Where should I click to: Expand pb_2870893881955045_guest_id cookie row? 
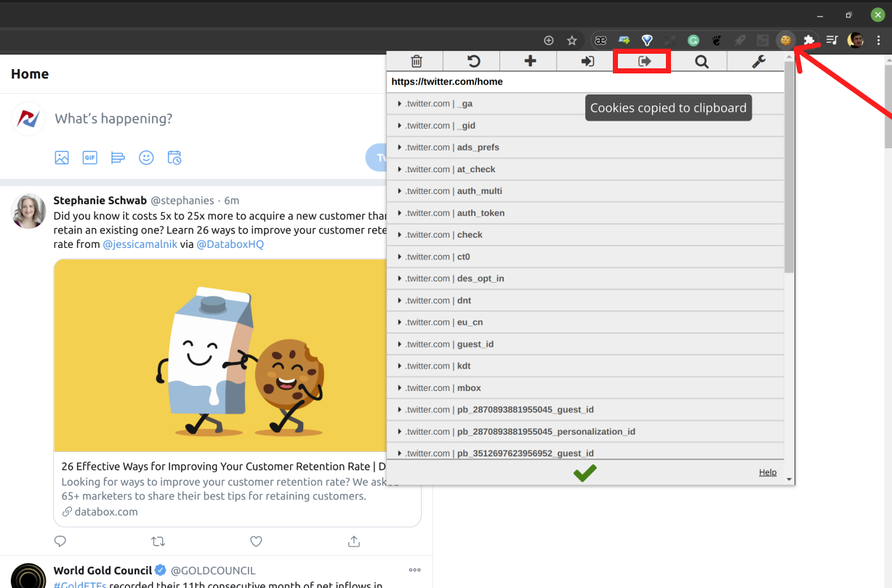pos(586,409)
